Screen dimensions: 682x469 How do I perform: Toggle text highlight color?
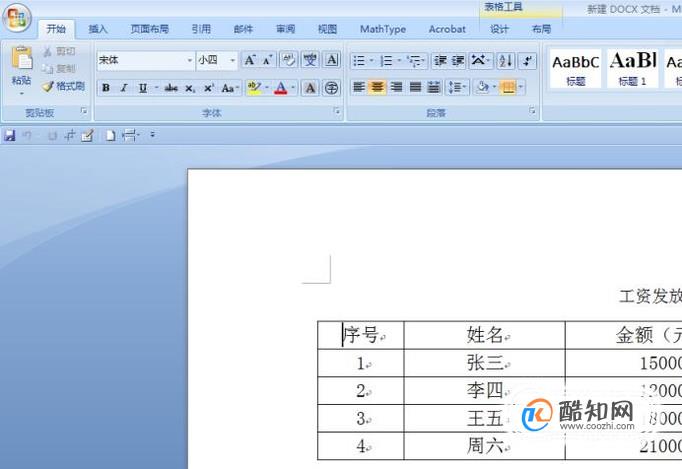click(x=254, y=88)
